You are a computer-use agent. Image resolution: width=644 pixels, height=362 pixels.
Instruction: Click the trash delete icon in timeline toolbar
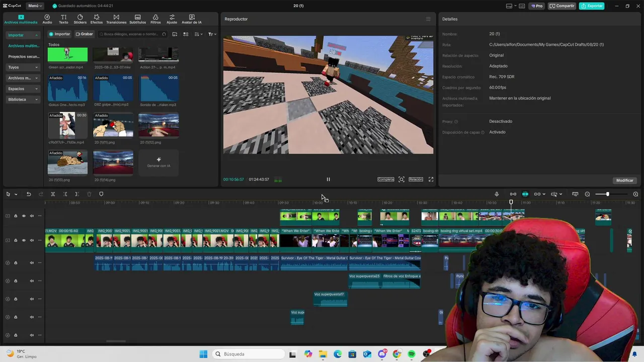[89, 194]
